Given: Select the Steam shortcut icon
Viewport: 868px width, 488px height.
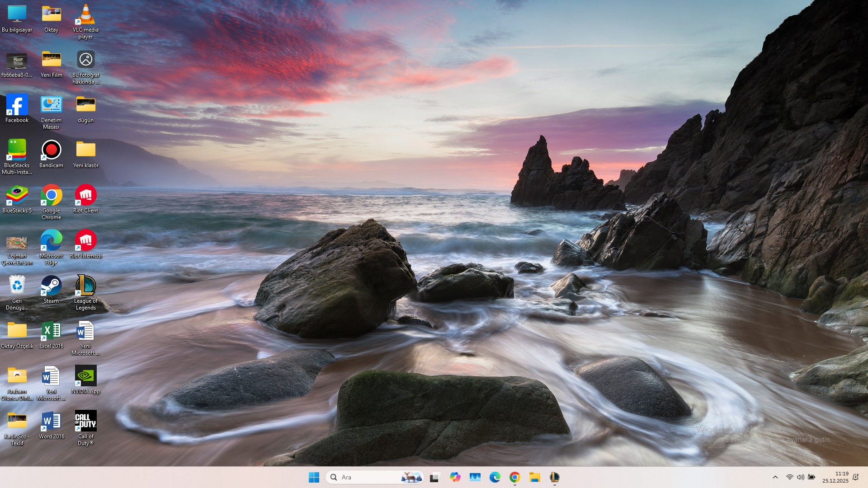Looking at the screenshot, I should click(51, 290).
